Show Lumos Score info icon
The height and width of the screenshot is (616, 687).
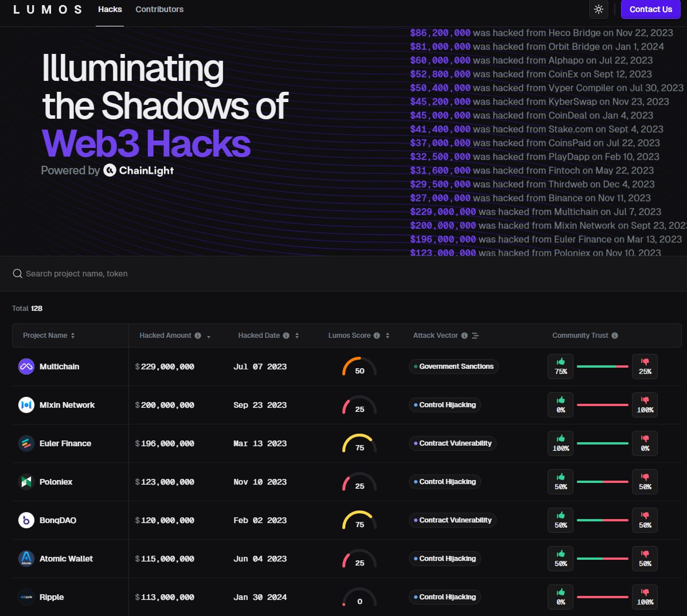[x=377, y=336]
